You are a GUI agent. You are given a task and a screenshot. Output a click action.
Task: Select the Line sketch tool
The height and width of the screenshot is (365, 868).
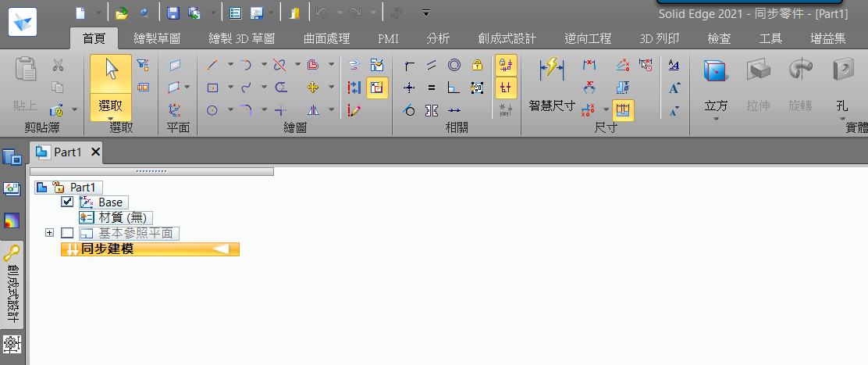[212, 66]
